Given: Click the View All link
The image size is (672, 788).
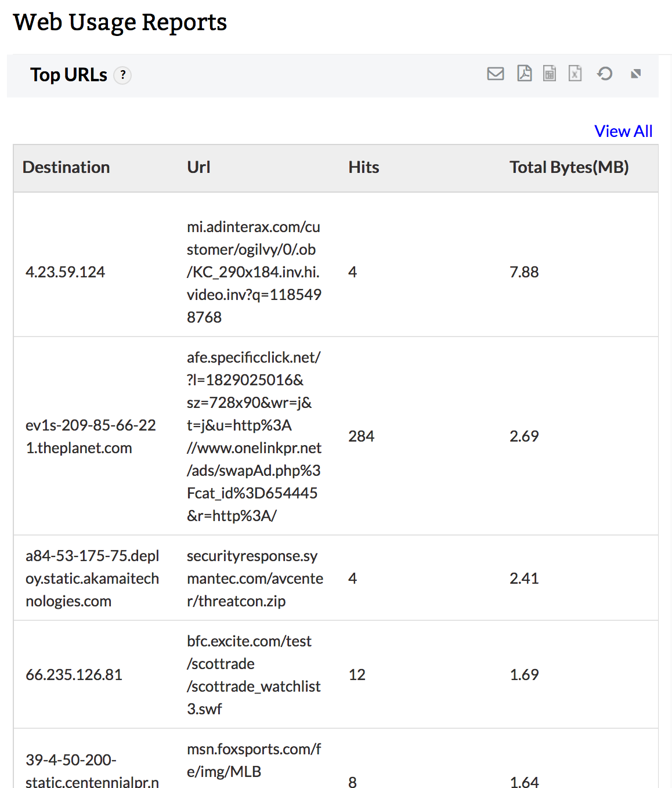Looking at the screenshot, I should [x=623, y=131].
